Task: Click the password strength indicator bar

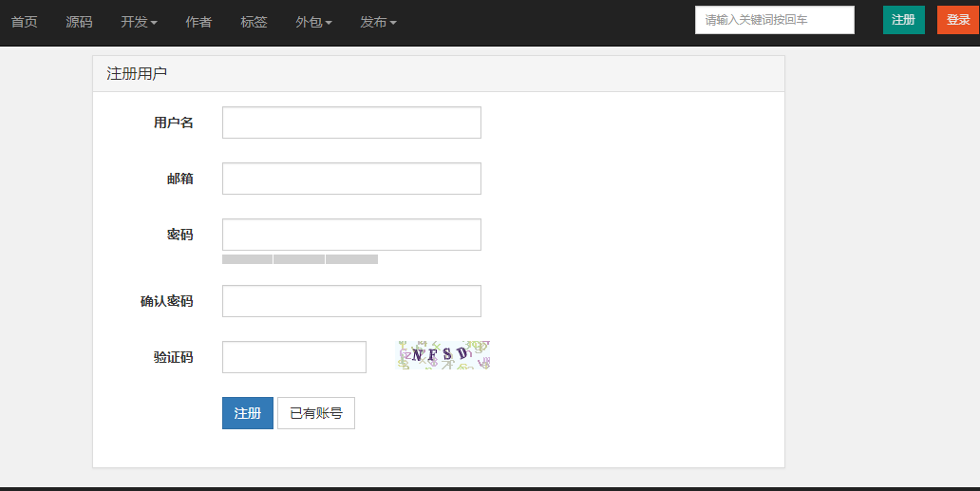Action: [x=300, y=259]
